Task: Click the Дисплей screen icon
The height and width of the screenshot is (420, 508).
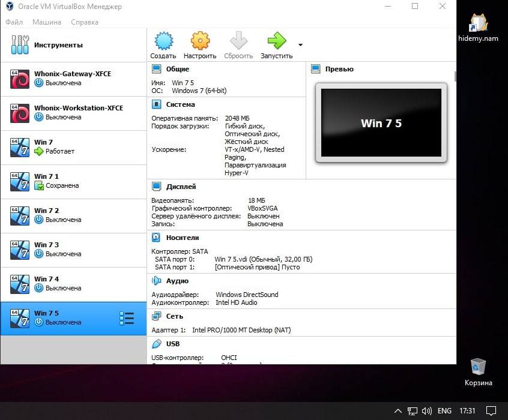Action: pyautogui.click(x=157, y=186)
